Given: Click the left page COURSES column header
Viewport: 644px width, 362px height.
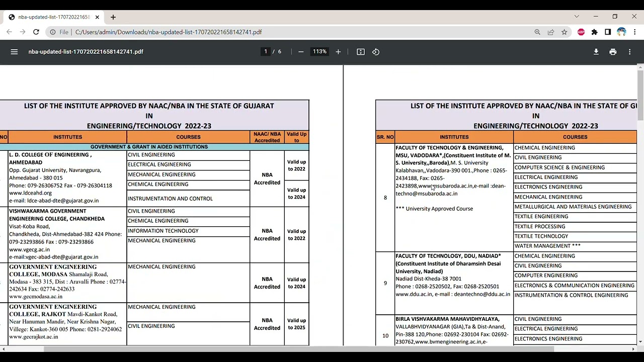Looking at the screenshot, I should point(188,137).
